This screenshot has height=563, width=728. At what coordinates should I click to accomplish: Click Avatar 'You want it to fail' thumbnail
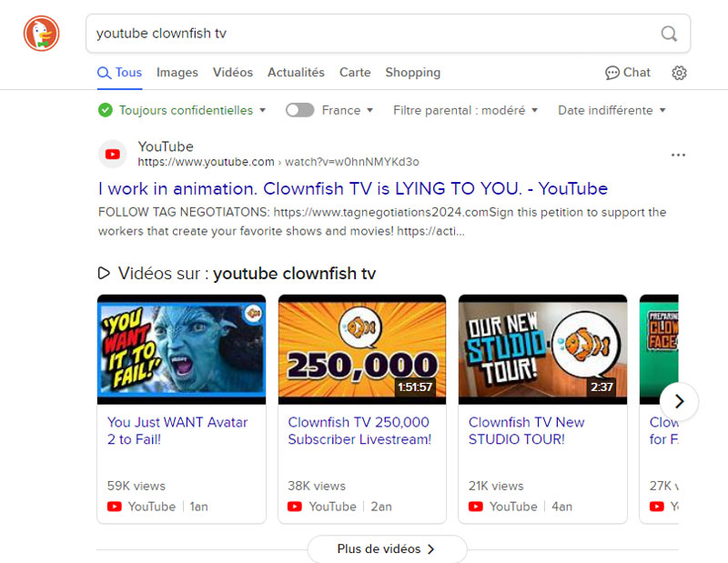point(181,349)
